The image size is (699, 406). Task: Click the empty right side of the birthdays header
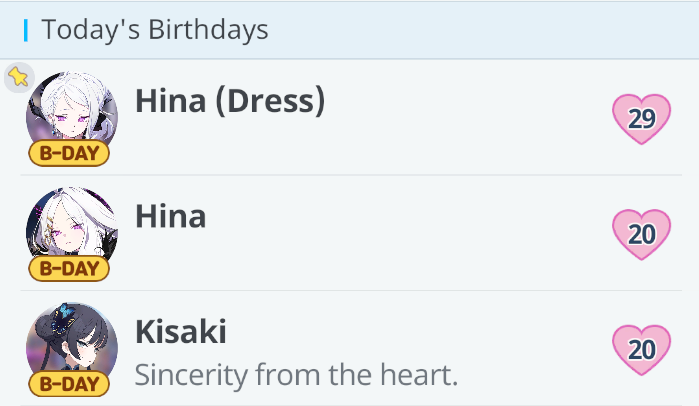tap(500, 29)
